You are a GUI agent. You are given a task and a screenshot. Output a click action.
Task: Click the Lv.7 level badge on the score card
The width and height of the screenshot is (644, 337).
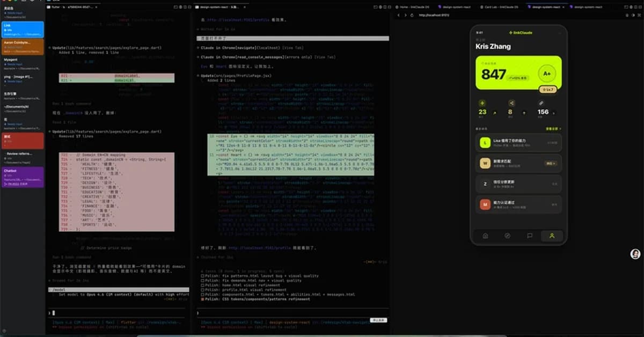(x=547, y=90)
